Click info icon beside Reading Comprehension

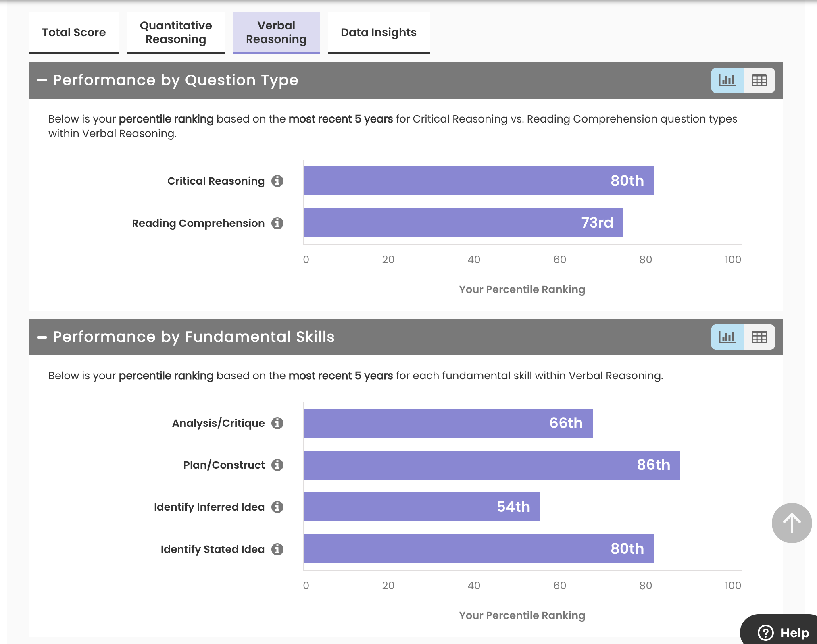click(277, 223)
